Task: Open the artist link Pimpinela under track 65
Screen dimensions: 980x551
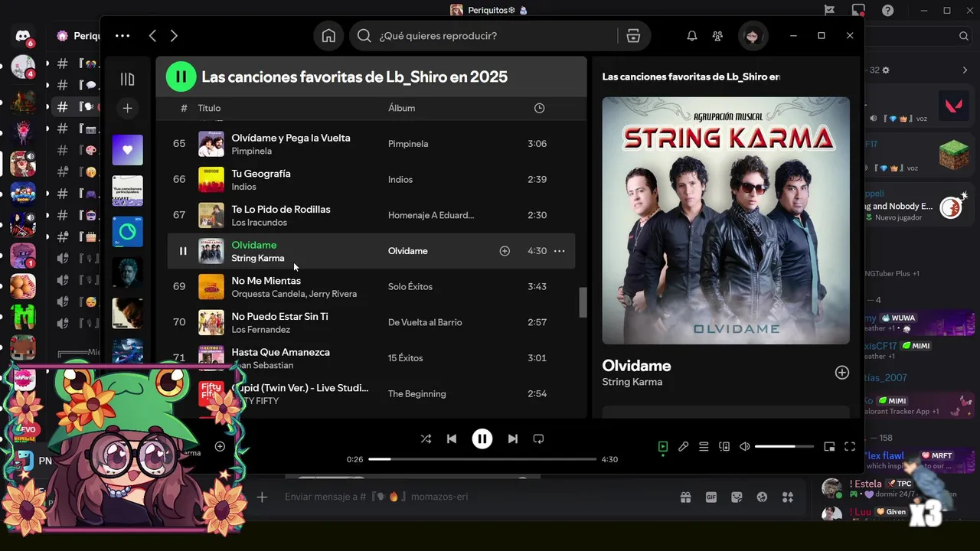Action: 252,152
